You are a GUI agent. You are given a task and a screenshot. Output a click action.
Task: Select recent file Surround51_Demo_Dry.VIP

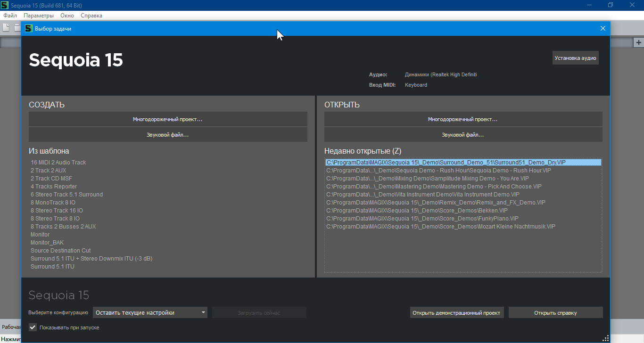point(463,163)
